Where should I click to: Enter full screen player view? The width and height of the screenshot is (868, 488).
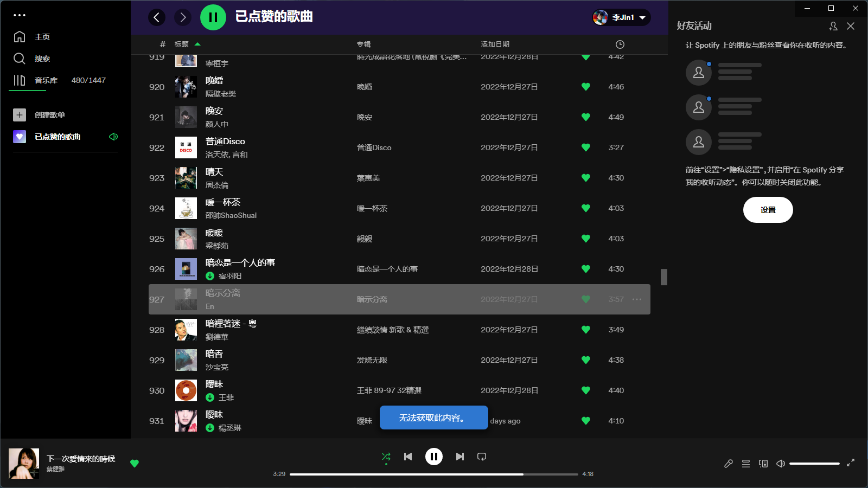[851, 463]
